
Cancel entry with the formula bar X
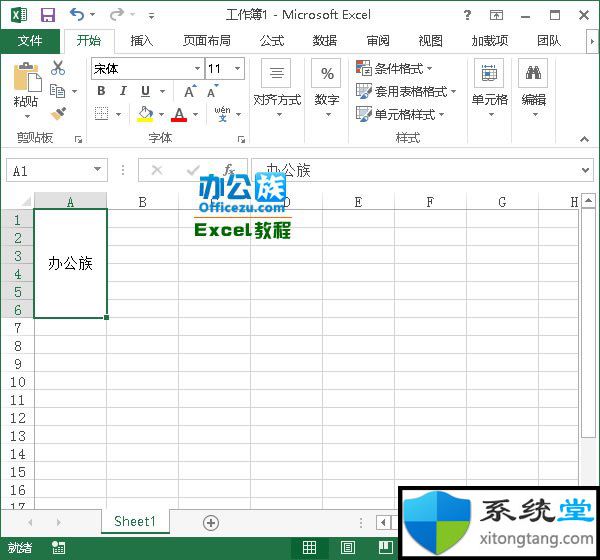(x=157, y=170)
